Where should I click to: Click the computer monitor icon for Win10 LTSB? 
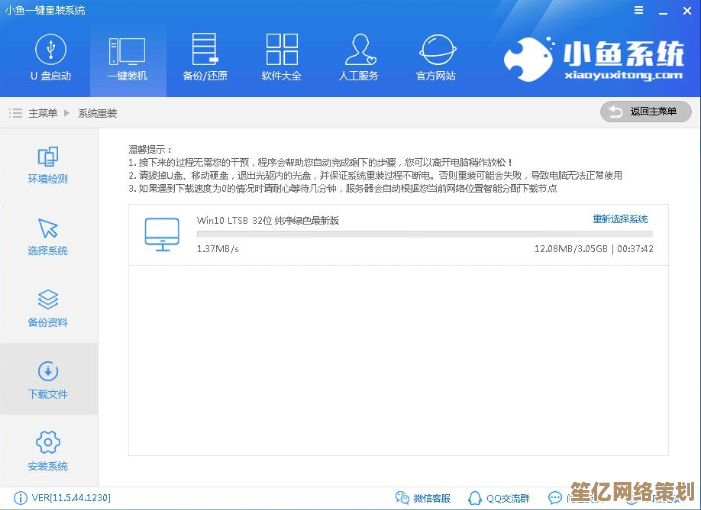(x=162, y=232)
